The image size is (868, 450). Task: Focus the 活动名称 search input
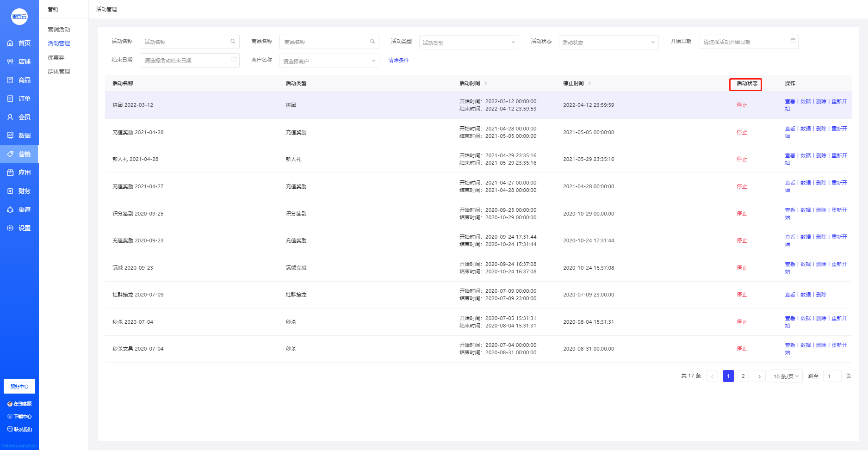(x=189, y=42)
